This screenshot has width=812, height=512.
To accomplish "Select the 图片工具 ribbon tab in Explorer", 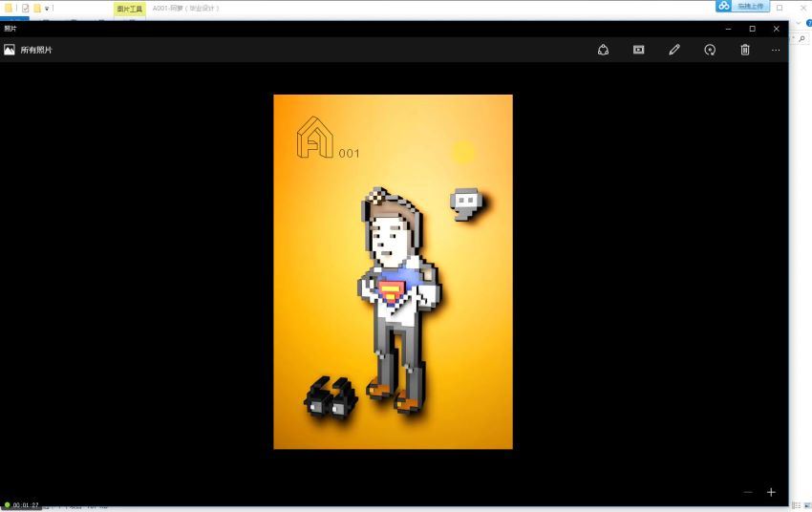I will [130, 9].
